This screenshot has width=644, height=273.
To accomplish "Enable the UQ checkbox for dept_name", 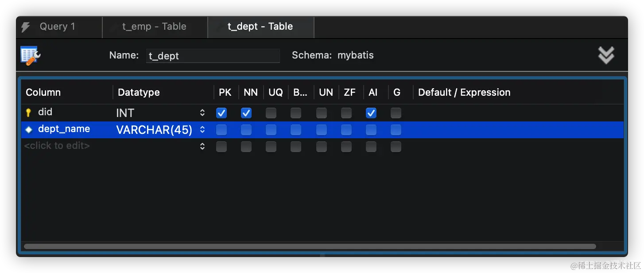I will pyautogui.click(x=271, y=130).
